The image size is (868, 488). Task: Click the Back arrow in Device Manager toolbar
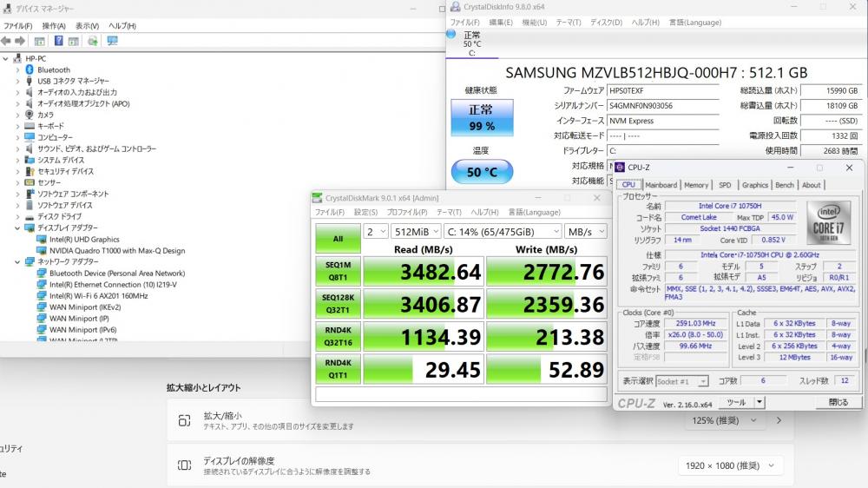tap(6, 41)
